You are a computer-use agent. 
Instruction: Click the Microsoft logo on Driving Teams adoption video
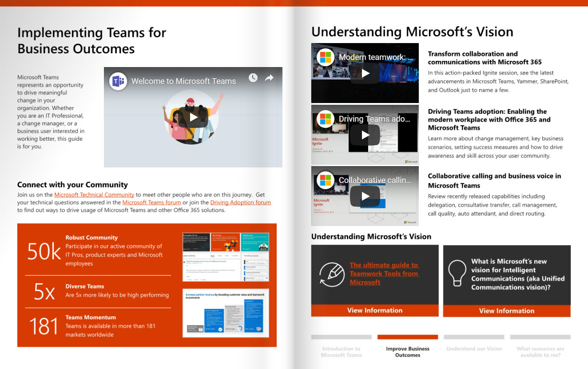click(326, 119)
